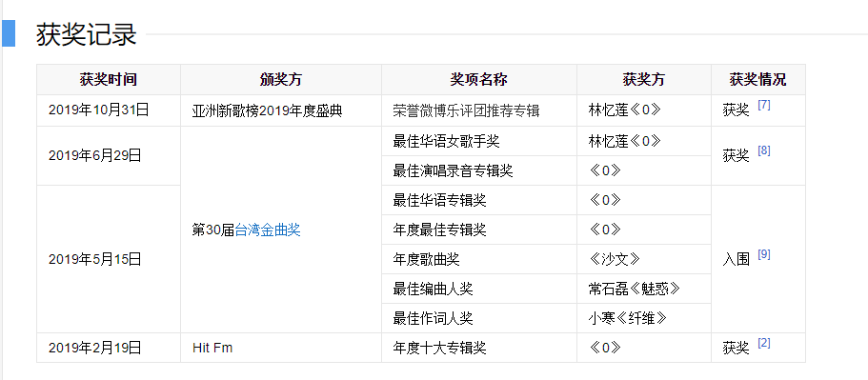Click the 获奖记录 section heading
The width and height of the screenshot is (868, 380).
pyautogui.click(x=87, y=34)
